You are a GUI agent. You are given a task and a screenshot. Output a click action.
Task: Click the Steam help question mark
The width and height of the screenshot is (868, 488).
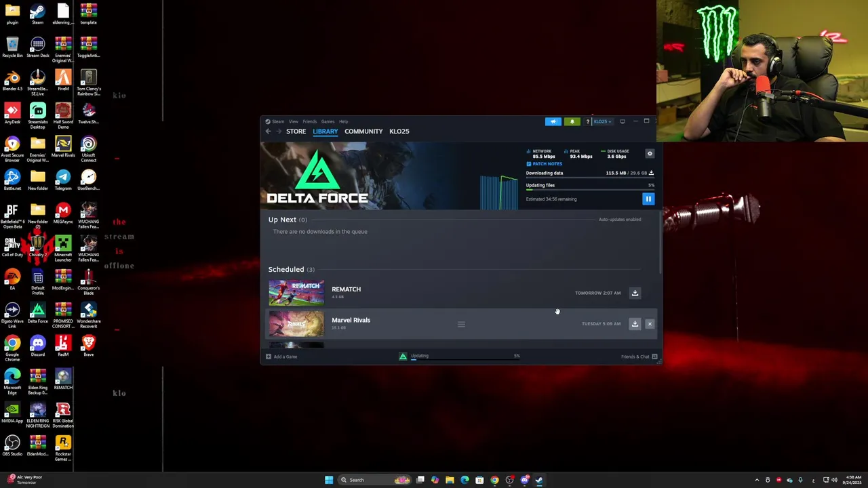[x=588, y=121]
